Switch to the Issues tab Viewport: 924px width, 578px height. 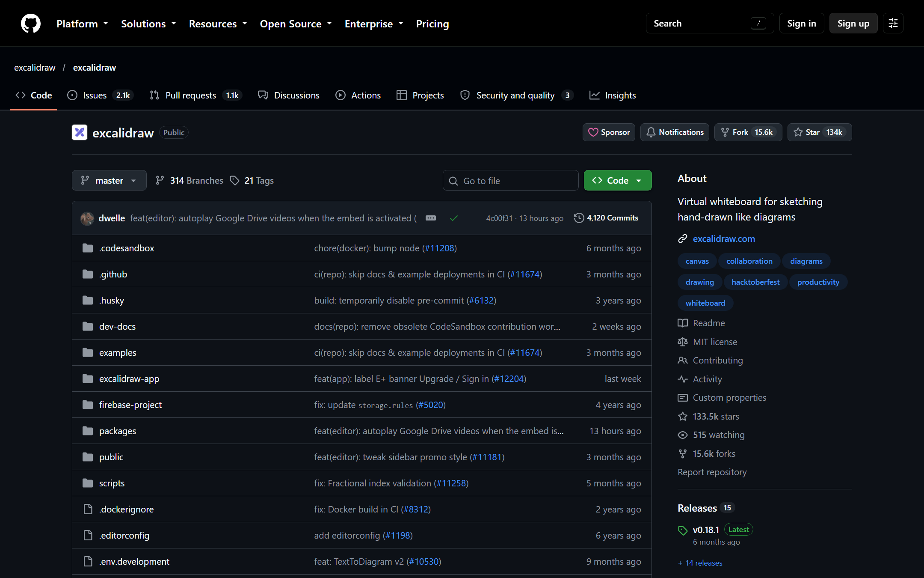point(100,95)
